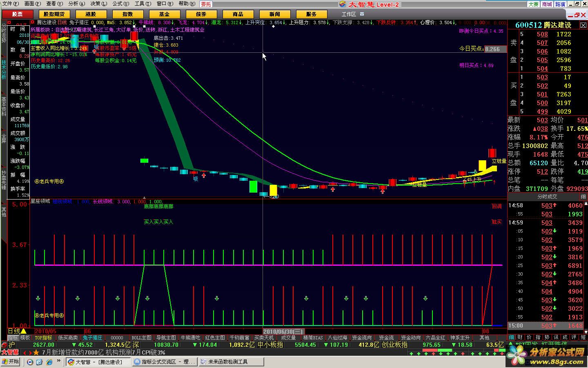Open the 画面(P) menu
This screenshot has height=368, width=588.
click(32, 4)
